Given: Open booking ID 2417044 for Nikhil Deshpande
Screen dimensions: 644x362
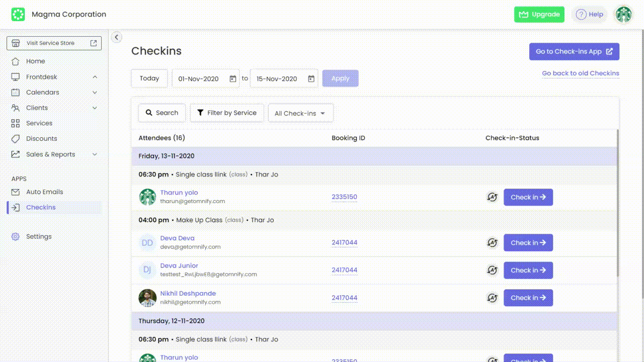Looking at the screenshot, I should (344, 298).
